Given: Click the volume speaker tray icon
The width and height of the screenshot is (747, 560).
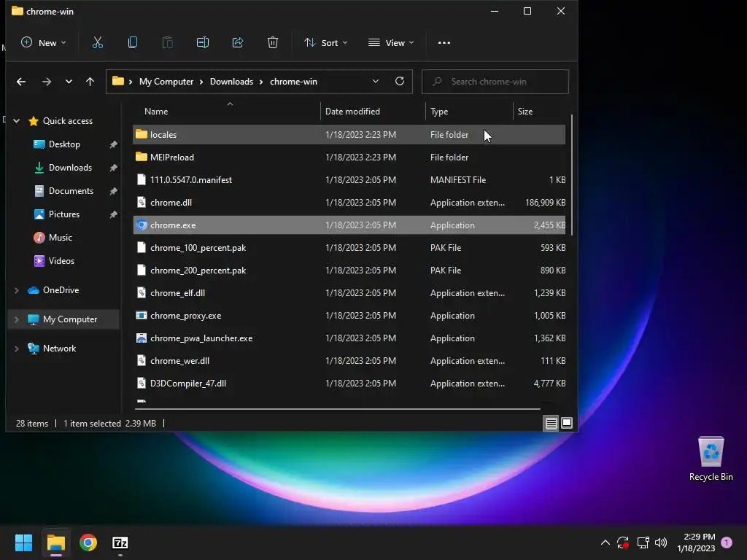Looking at the screenshot, I should 661,542.
